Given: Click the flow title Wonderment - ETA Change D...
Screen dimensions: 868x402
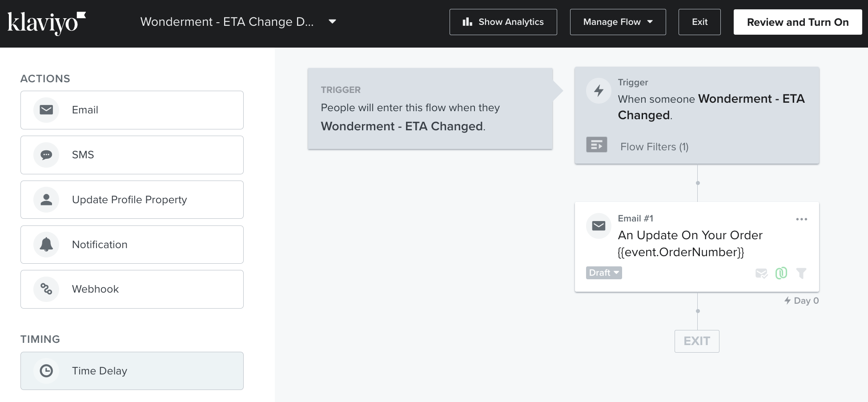Looking at the screenshot, I should (x=227, y=22).
